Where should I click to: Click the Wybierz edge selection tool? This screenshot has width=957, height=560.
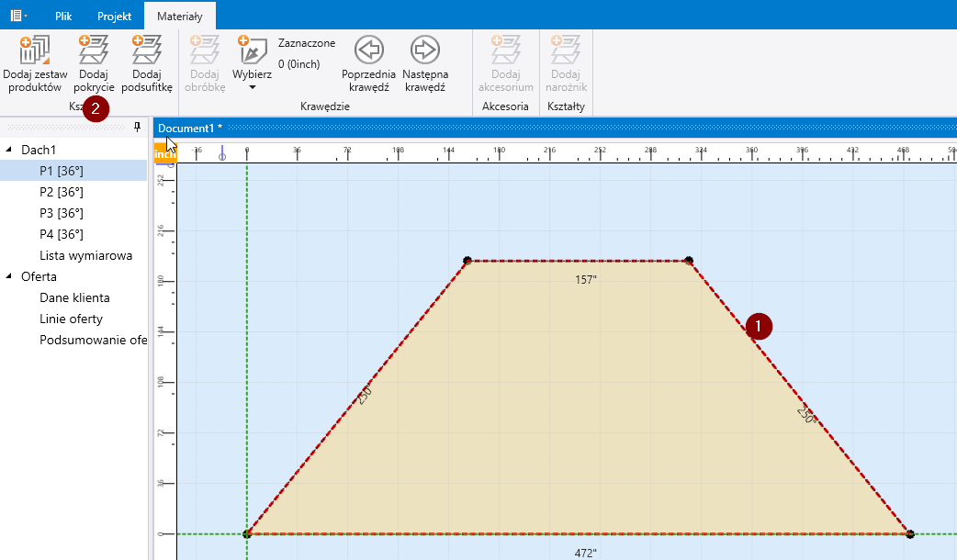(252, 50)
